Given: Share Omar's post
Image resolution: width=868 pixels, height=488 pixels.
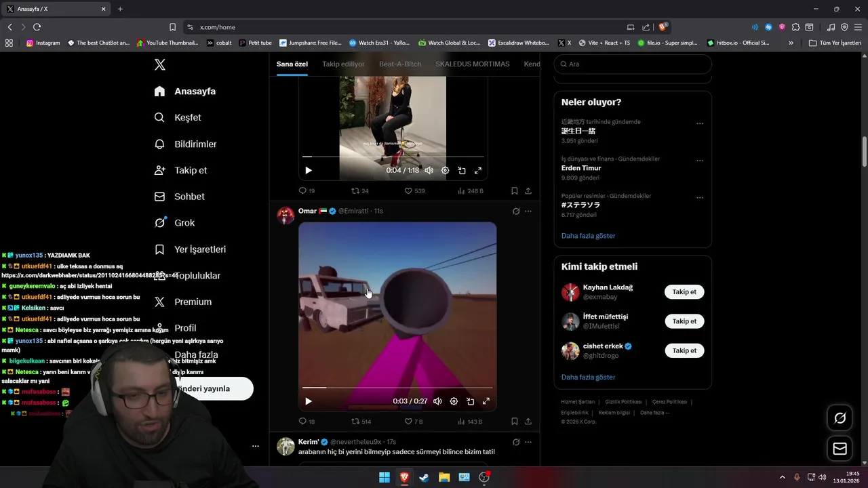Looking at the screenshot, I should [x=528, y=422].
